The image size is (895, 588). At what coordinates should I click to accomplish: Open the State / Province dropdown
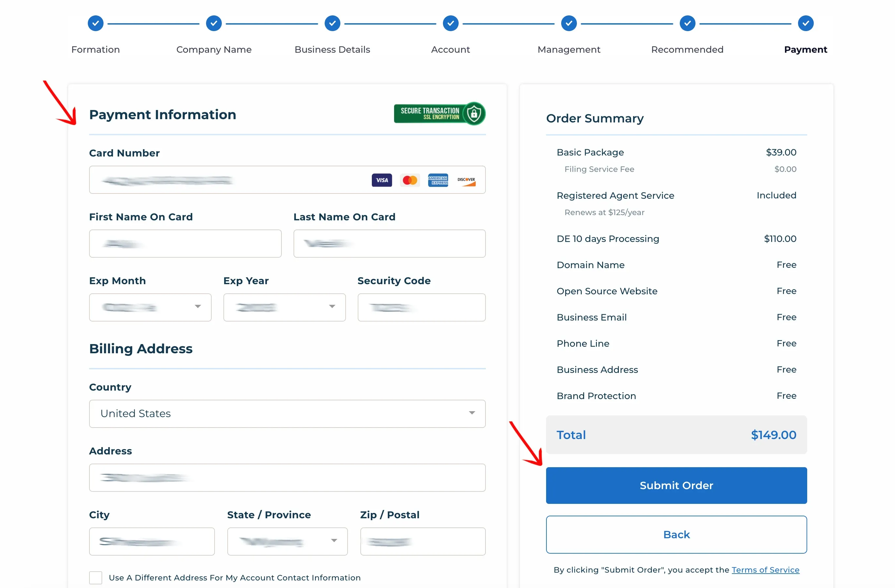point(287,542)
